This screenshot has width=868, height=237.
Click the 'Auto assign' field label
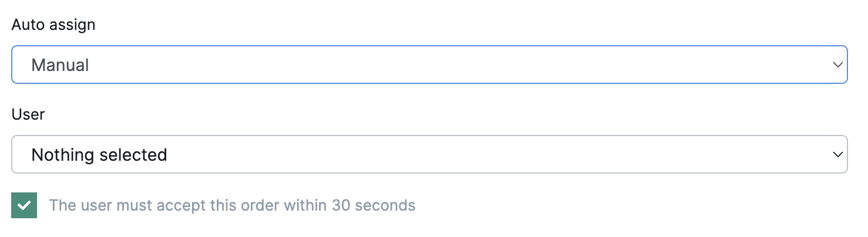click(x=53, y=25)
